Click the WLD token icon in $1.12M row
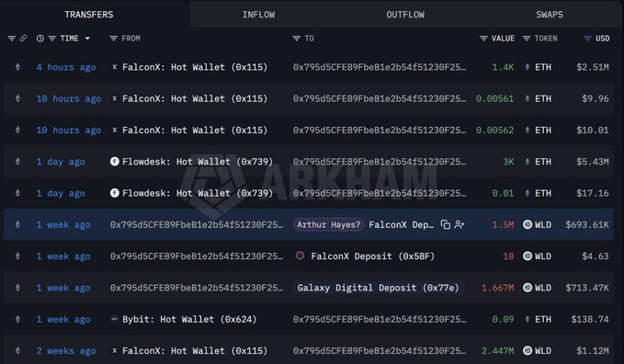The image size is (624, 364). (528, 351)
